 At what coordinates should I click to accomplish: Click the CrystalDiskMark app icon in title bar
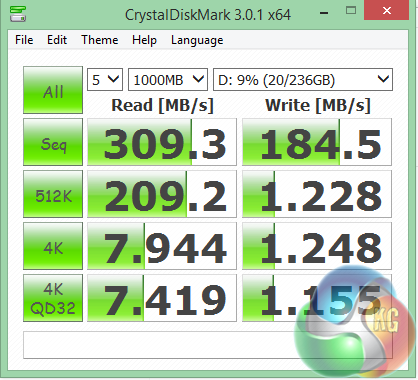click(18, 14)
